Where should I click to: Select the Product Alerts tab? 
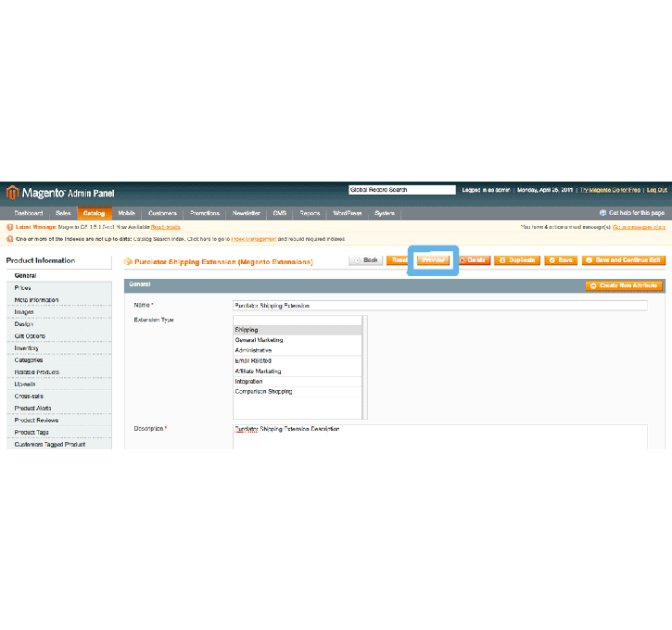pos(59,409)
